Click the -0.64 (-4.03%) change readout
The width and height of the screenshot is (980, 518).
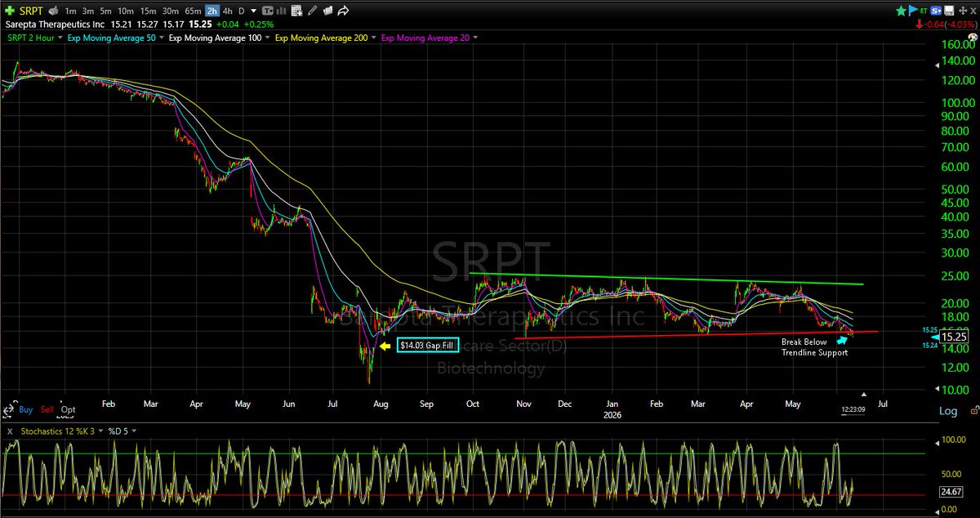[946, 25]
